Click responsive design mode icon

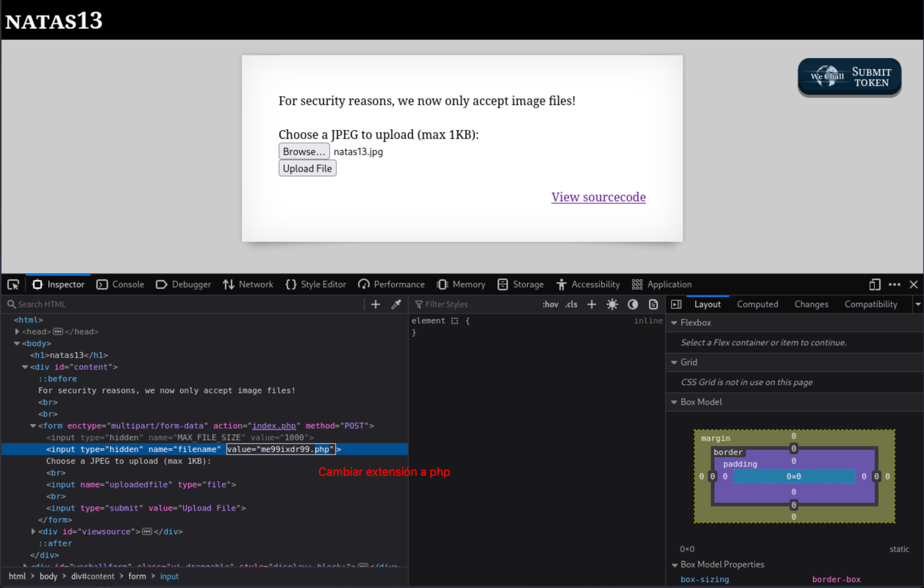874,284
